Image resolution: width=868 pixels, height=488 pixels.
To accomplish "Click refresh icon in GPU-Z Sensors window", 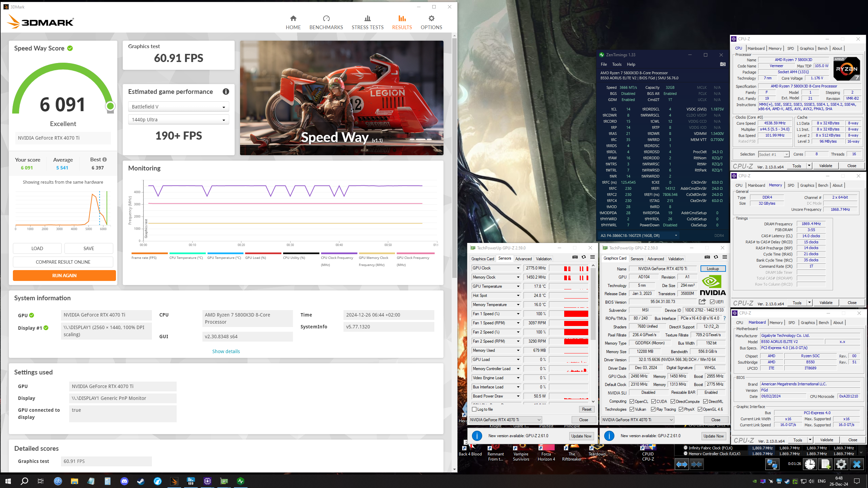I will click(584, 257).
